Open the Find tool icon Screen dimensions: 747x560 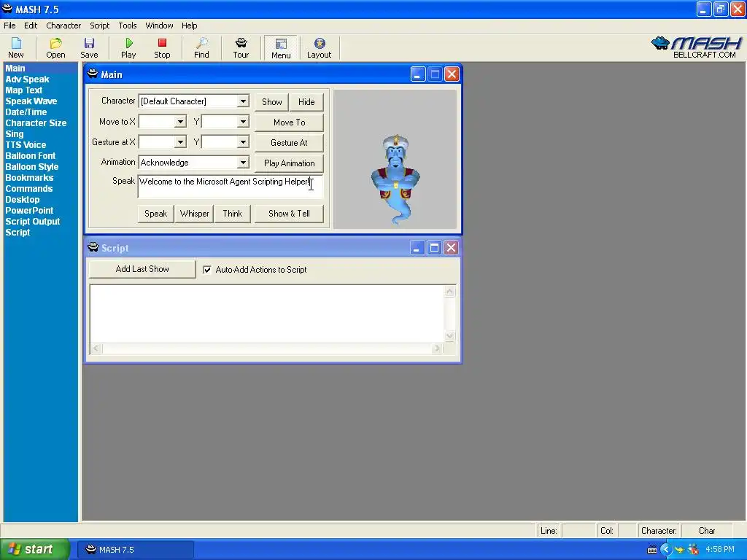(201, 47)
